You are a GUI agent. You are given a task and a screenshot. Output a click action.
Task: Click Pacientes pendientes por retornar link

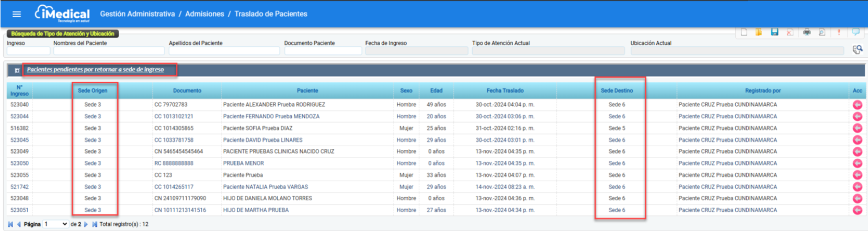point(95,70)
